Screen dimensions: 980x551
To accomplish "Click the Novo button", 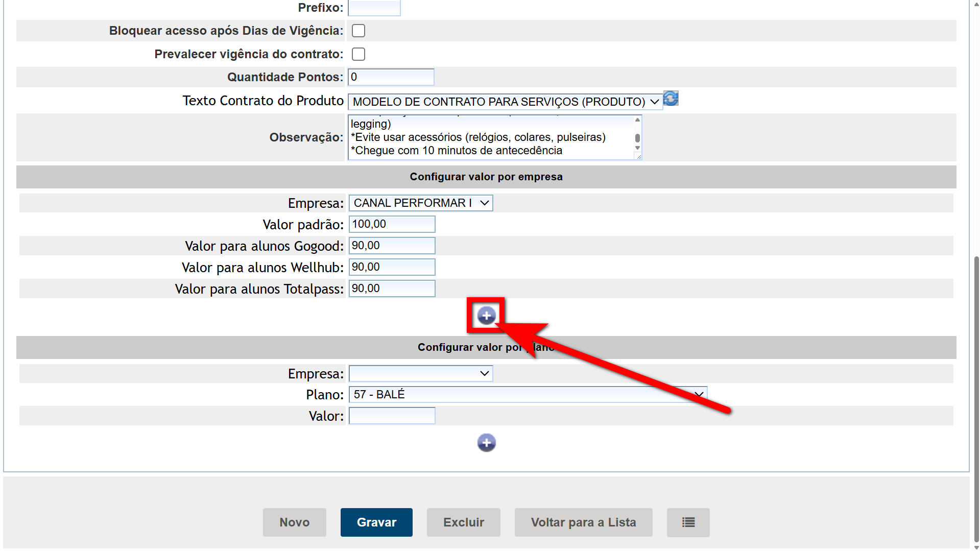I will click(x=294, y=522).
